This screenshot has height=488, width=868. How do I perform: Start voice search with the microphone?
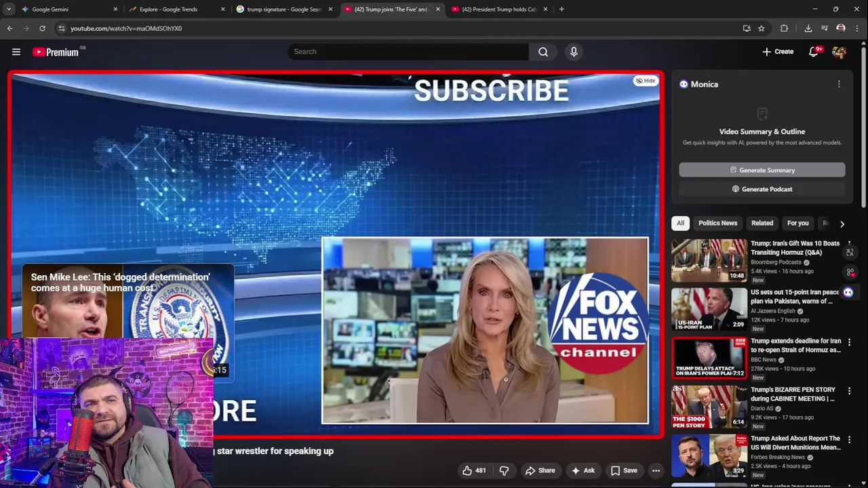(x=574, y=52)
